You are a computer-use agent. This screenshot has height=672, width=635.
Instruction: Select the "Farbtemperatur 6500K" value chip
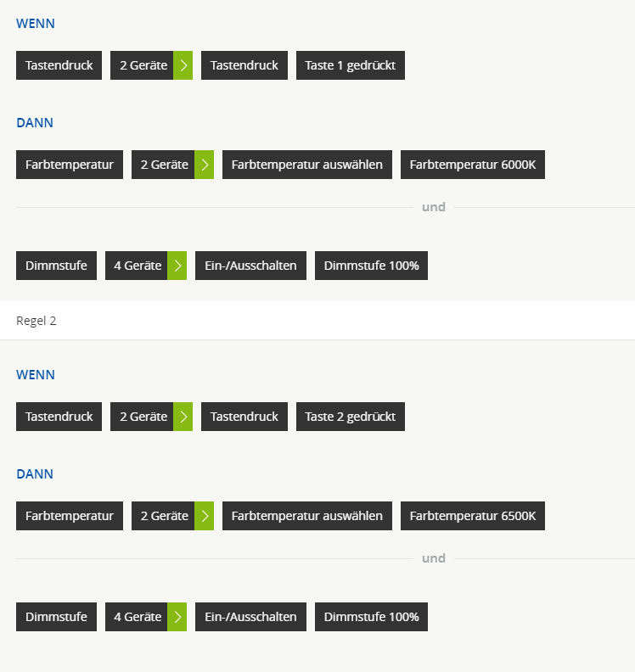click(472, 516)
